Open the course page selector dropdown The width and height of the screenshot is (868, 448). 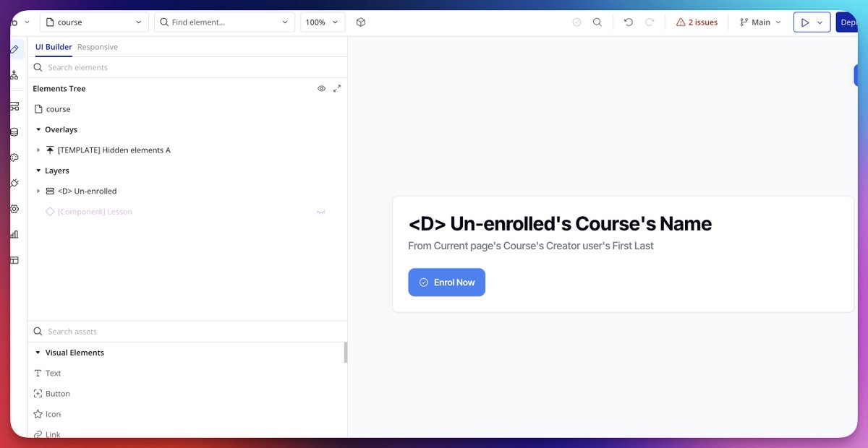pyautogui.click(x=94, y=22)
